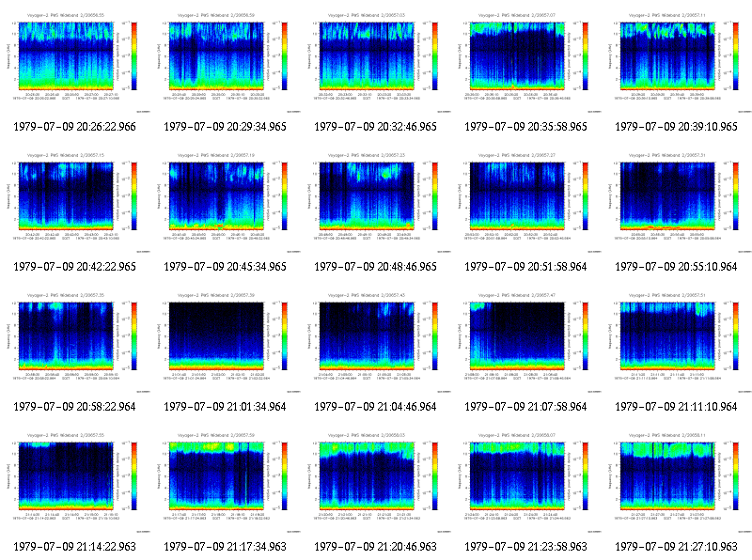Click the caption 1979-07-09 20:42:22.965

75,267
